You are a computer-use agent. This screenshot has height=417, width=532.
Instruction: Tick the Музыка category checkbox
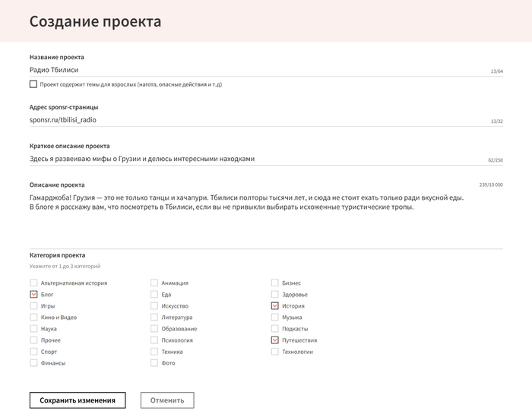(x=275, y=317)
